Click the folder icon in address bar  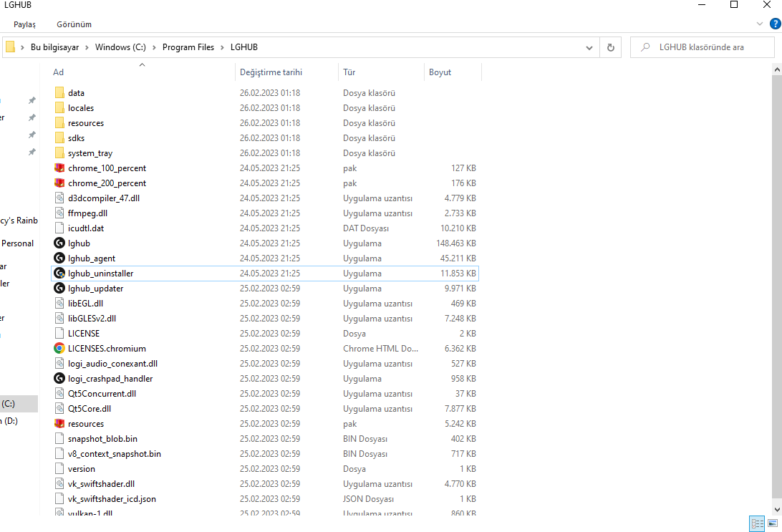point(10,47)
